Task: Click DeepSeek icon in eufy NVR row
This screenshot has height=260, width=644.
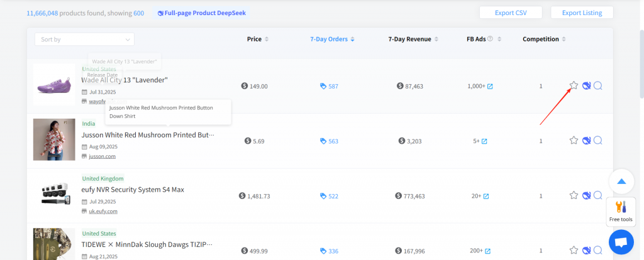Action: (586, 195)
